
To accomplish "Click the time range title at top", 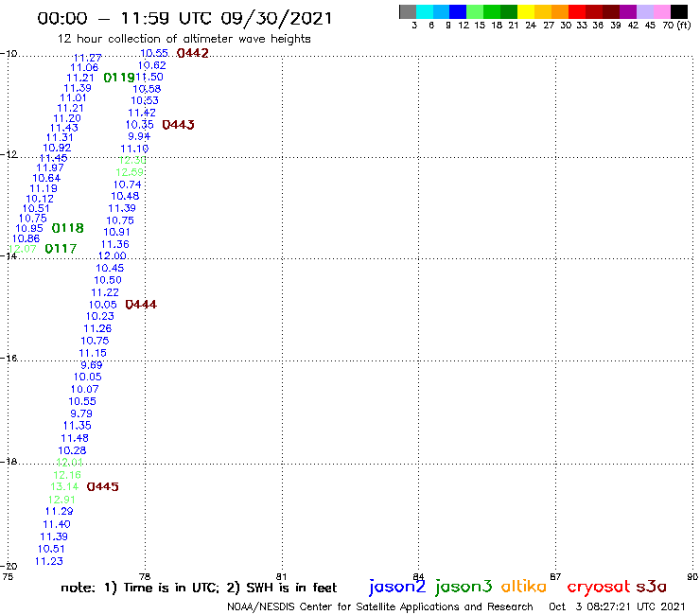I will click(x=184, y=18).
